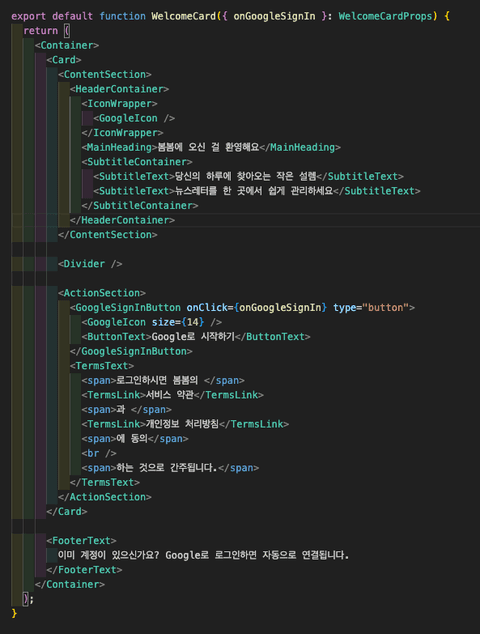Click the Divider self-closing tag
480x634 pixels.
90,264
